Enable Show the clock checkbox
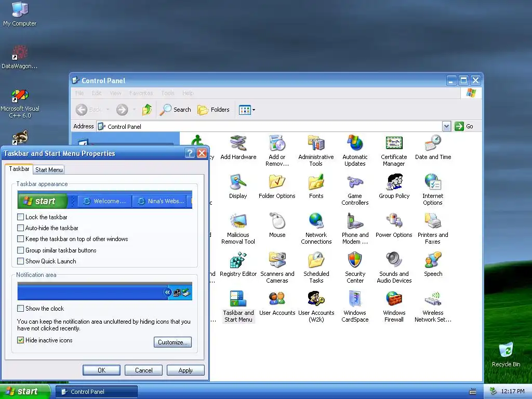Screen dimensions: 532x399 21,309
